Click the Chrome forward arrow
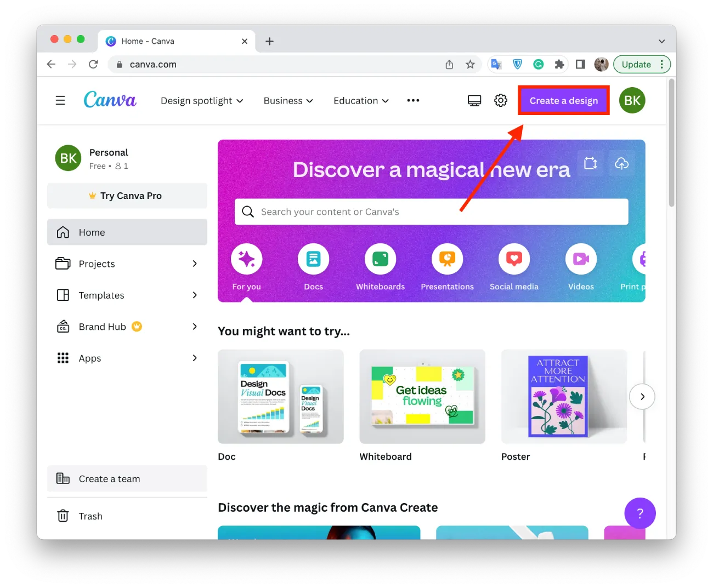The width and height of the screenshot is (713, 588). click(x=72, y=64)
